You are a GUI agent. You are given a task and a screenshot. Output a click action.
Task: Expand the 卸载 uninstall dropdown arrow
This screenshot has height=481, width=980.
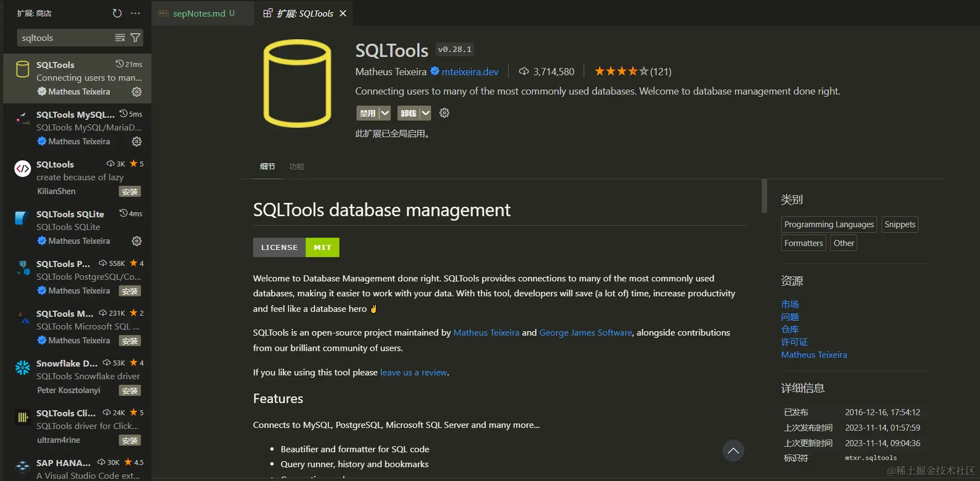tap(425, 113)
